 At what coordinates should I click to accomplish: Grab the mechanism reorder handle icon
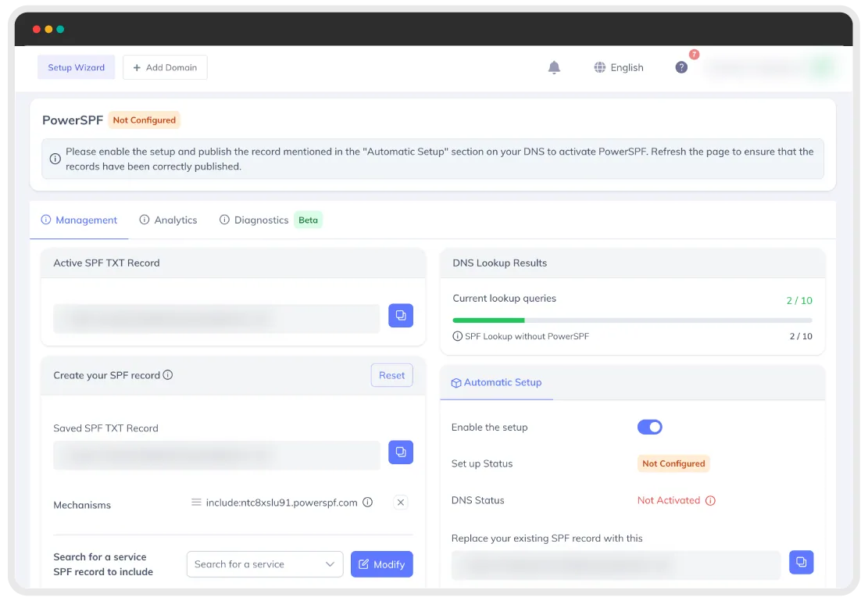196,503
